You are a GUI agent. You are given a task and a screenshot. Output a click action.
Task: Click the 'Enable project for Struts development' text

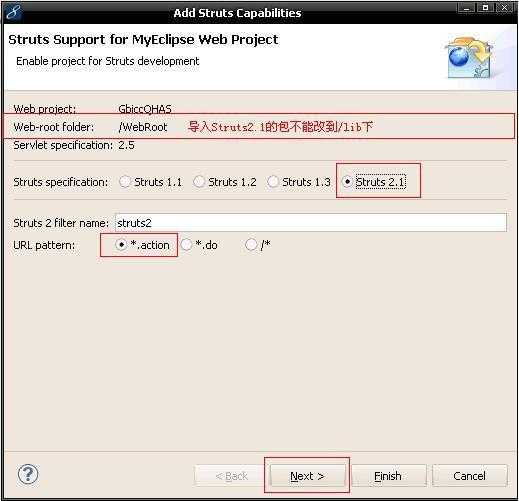(108, 61)
